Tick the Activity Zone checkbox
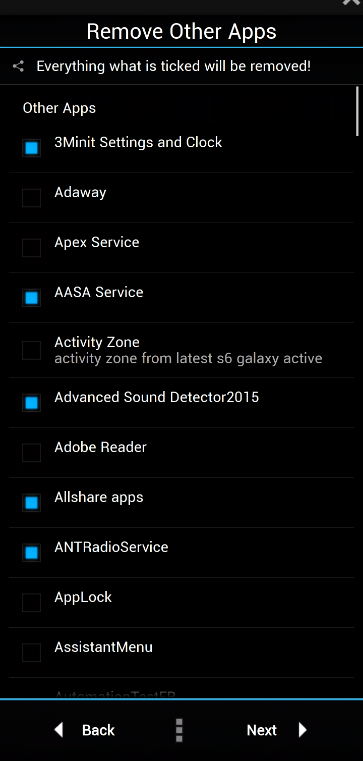363x761 pixels. [x=32, y=350]
